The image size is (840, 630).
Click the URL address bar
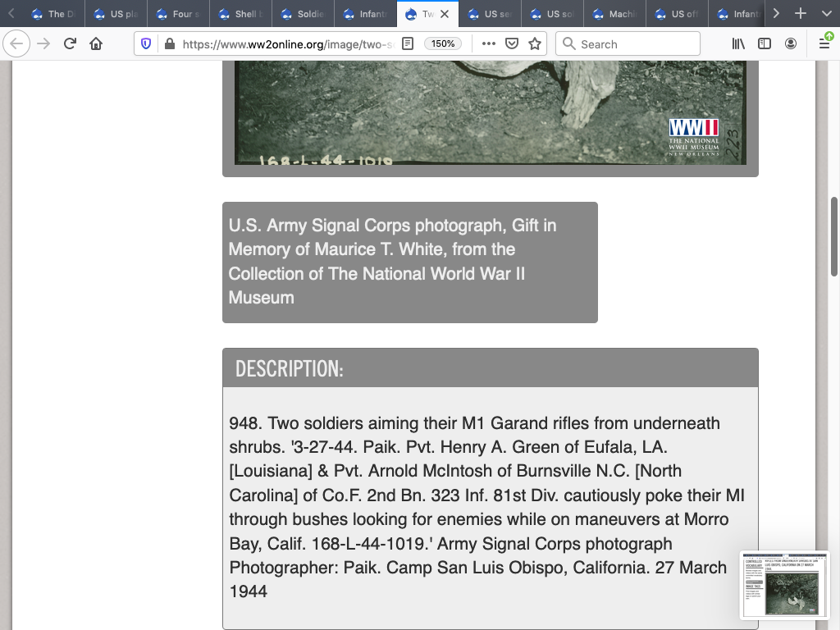(x=287, y=44)
